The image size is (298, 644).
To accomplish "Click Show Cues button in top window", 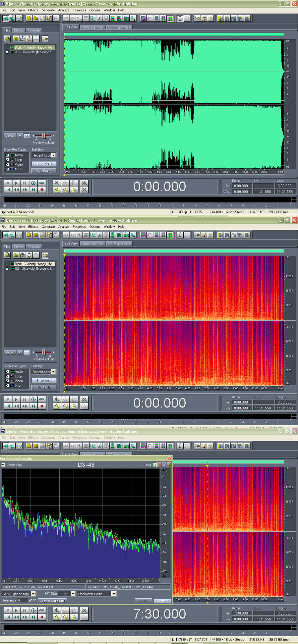I will click(44, 164).
